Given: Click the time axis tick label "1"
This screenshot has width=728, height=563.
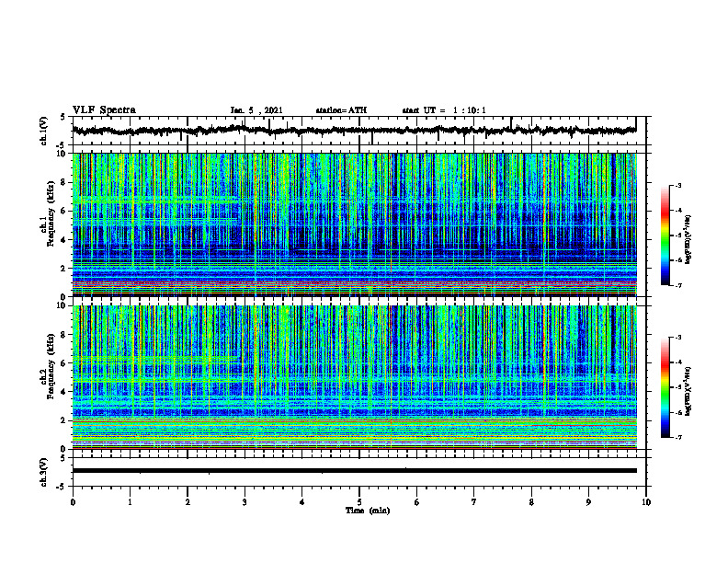Looking at the screenshot, I should [130, 502].
